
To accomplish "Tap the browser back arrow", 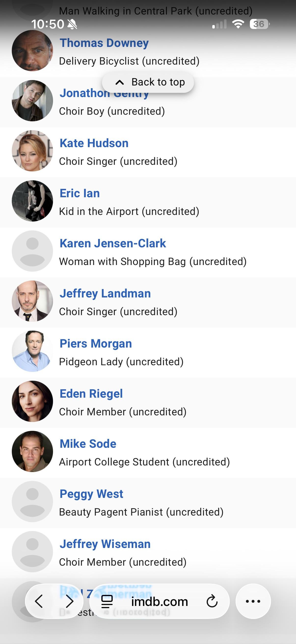I will point(39,601).
